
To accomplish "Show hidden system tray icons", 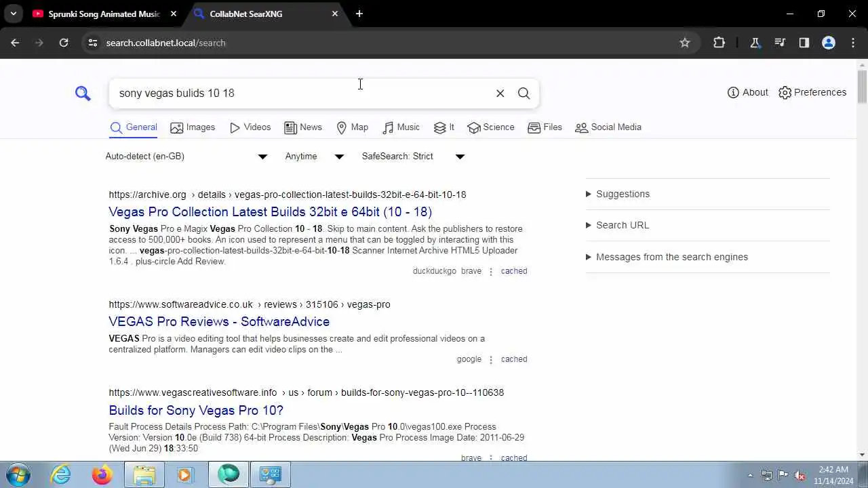I will tap(750, 475).
